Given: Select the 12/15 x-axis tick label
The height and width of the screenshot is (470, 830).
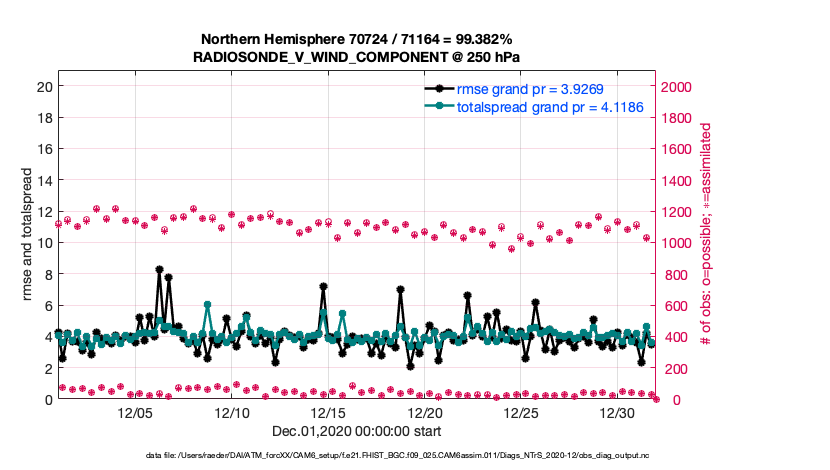Looking at the screenshot, I should tap(329, 412).
